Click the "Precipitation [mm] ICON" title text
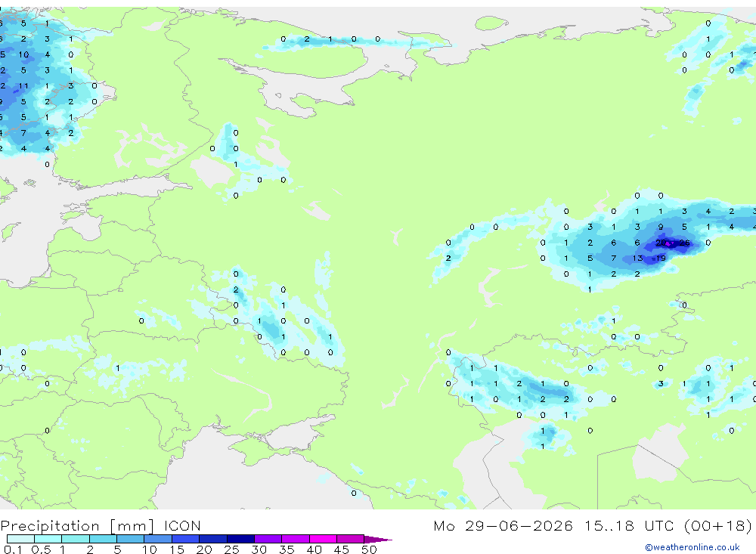The image size is (756, 554). [x=101, y=525]
